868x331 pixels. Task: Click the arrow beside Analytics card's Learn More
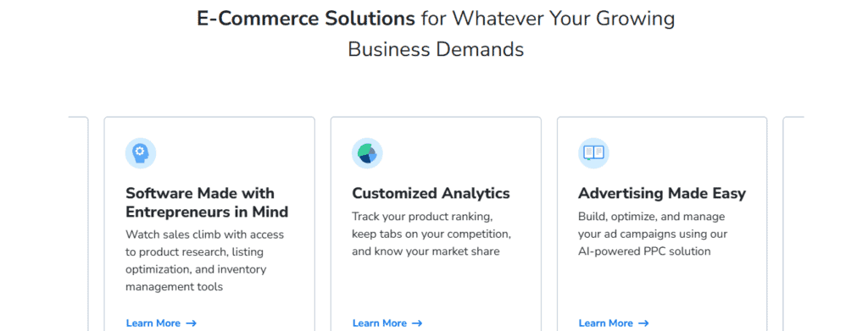(417, 323)
